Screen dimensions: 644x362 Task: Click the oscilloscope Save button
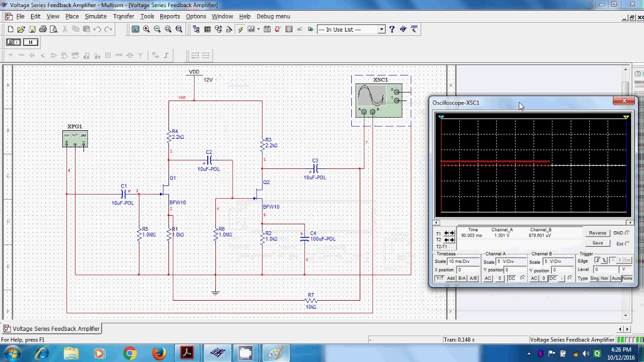pyautogui.click(x=598, y=243)
